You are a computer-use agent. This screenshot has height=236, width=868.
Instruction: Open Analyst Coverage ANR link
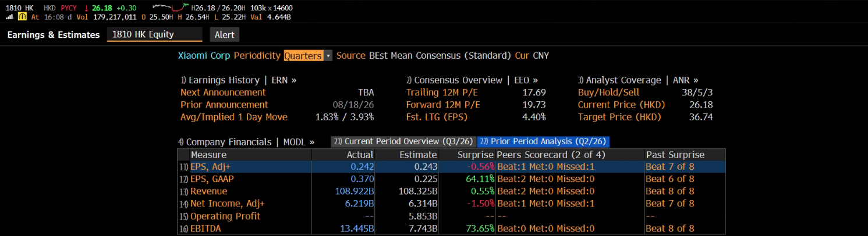tap(638, 80)
